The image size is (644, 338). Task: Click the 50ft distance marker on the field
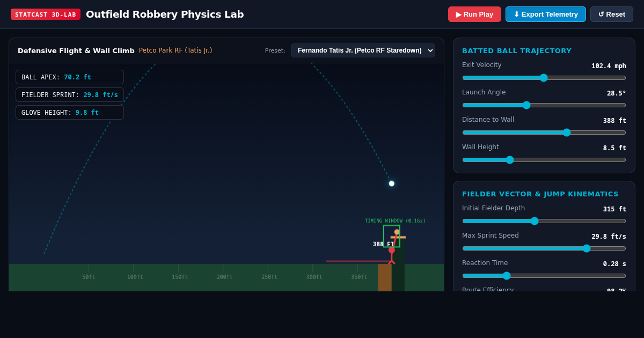pos(89,277)
